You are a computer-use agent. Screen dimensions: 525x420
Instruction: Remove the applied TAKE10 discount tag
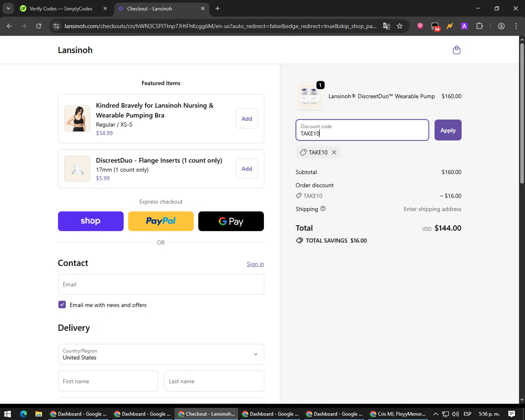334,152
